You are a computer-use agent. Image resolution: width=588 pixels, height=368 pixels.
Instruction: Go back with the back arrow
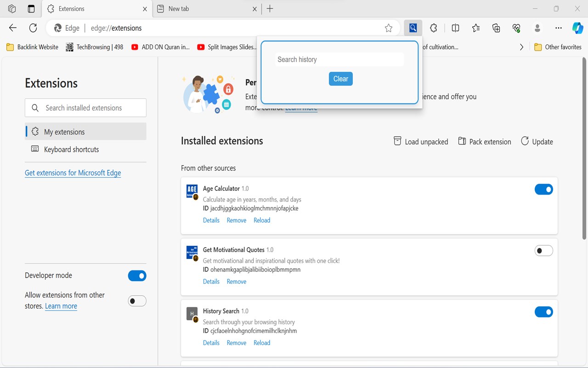[x=13, y=28]
